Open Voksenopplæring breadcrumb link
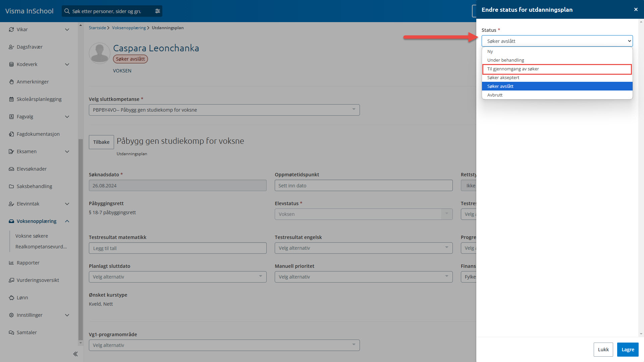 (129, 28)
